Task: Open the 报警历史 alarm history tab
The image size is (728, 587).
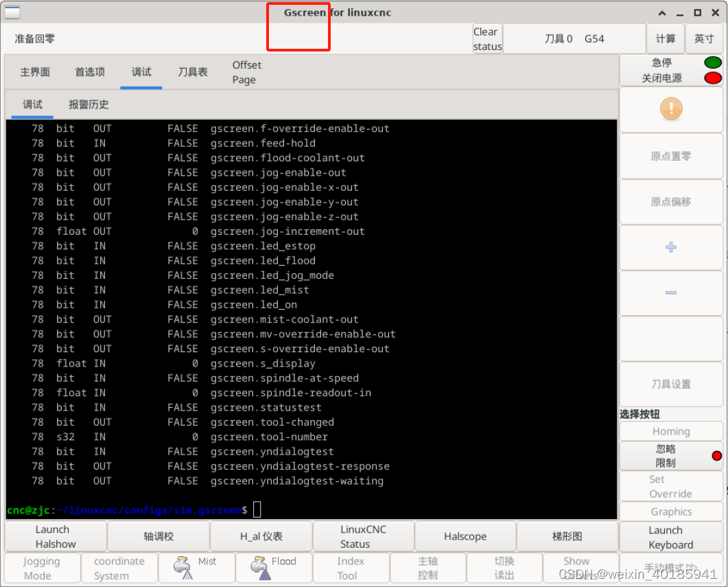Action: click(89, 104)
